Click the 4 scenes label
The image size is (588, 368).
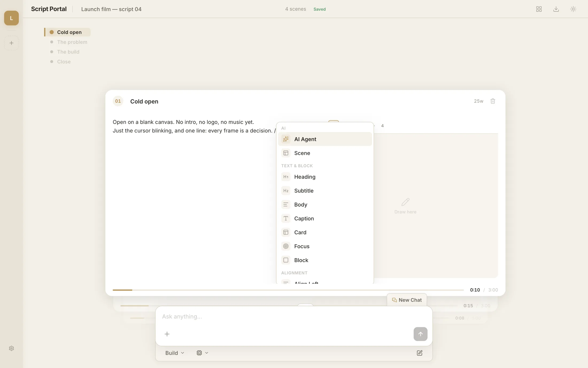(x=295, y=9)
